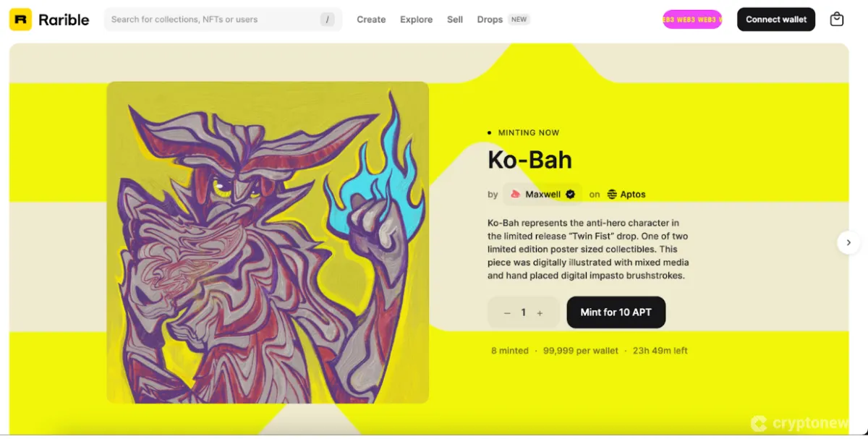Decrease mint quantity with minus

pos(507,313)
